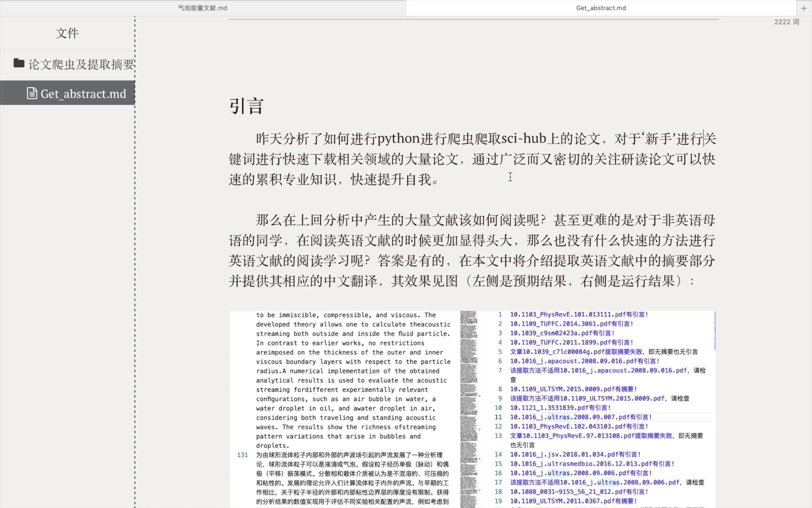Click line 10.1039_c9sm02423a.pdf有引言 in image

[562, 333]
